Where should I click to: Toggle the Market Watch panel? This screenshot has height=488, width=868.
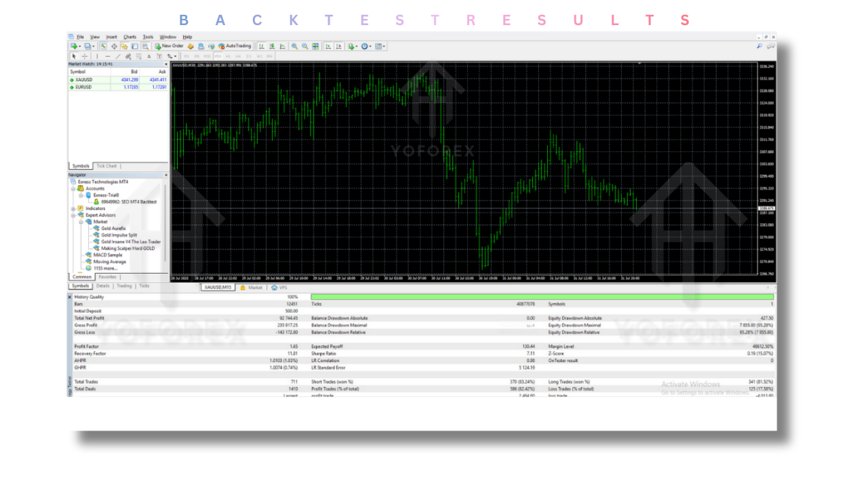coord(103,46)
